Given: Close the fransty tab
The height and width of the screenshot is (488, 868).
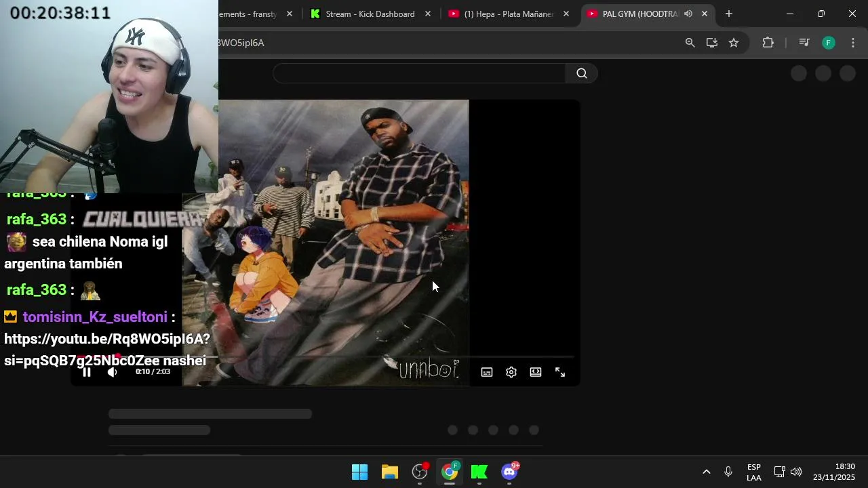Looking at the screenshot, I should (x=290, y=14).
